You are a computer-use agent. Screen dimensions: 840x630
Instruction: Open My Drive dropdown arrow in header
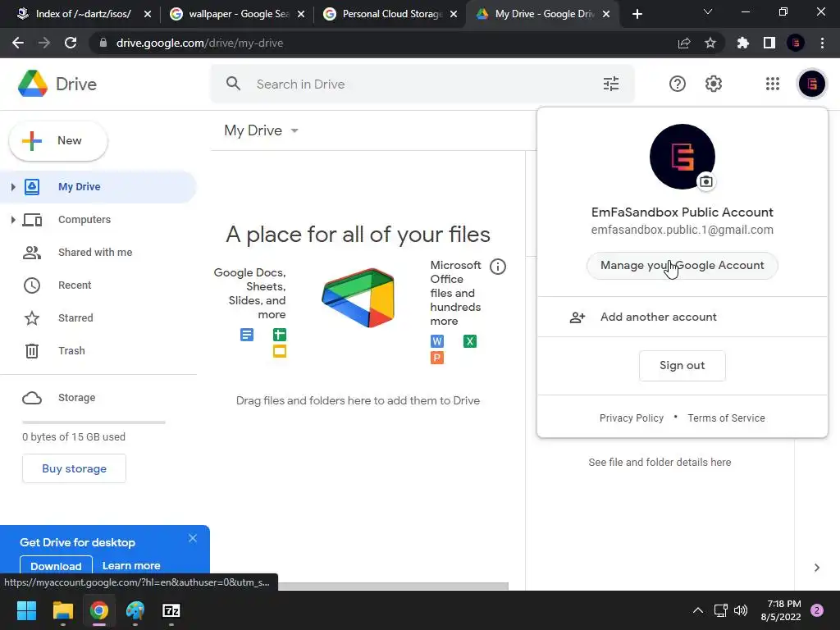click(294, 130)
